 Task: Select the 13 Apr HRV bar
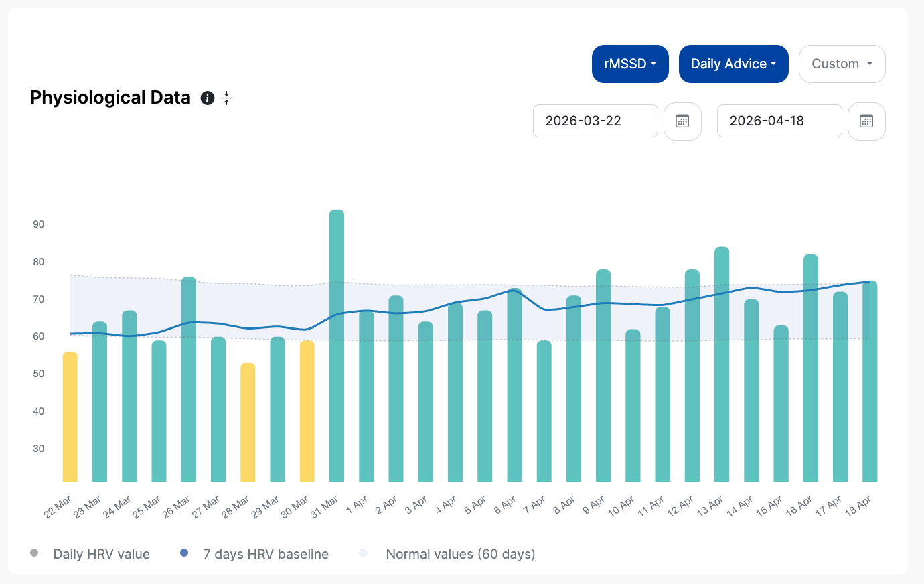(x=722, y=364)
